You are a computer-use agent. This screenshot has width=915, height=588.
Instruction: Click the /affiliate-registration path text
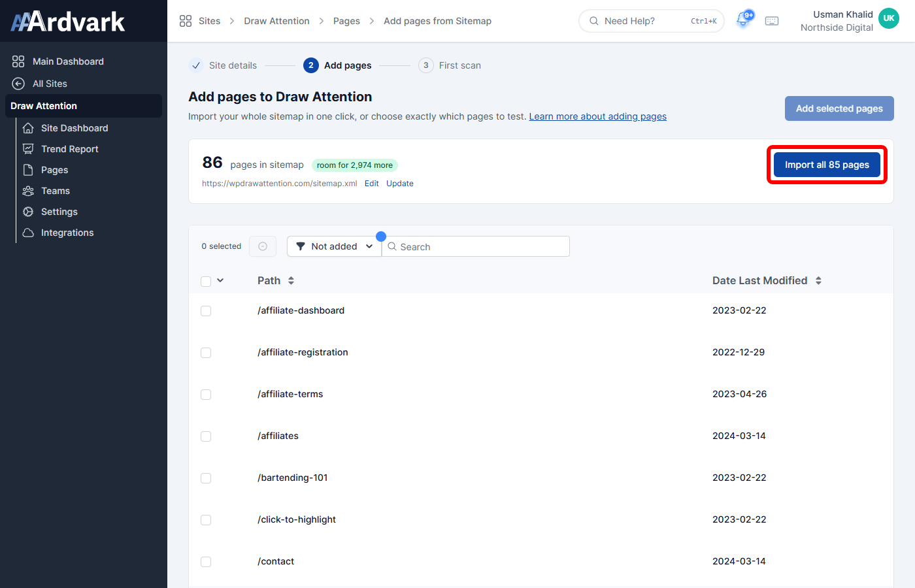tap(303, 352)
